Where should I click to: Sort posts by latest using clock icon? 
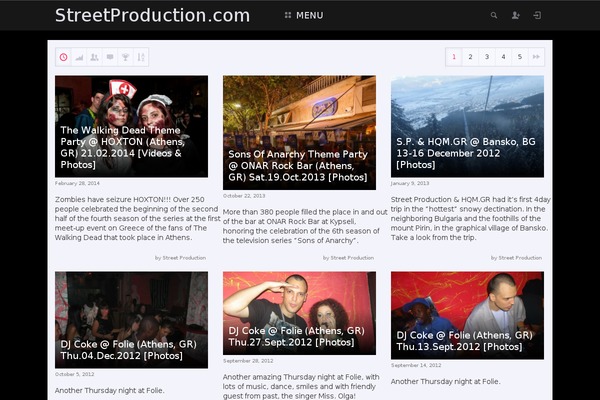pos(64,57)
